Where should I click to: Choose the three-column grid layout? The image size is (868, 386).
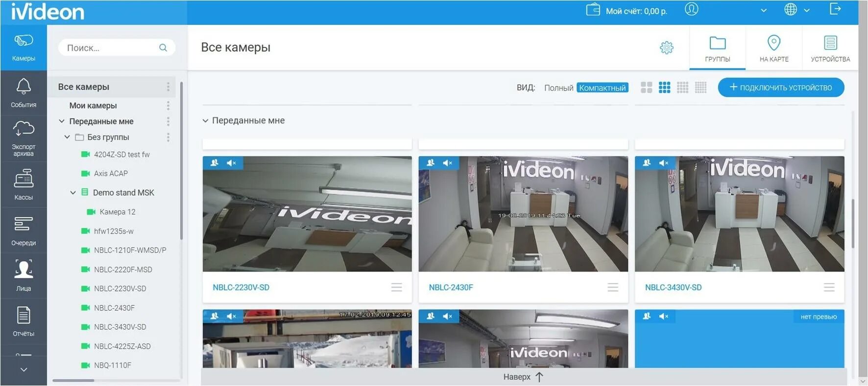click(665, 88)
